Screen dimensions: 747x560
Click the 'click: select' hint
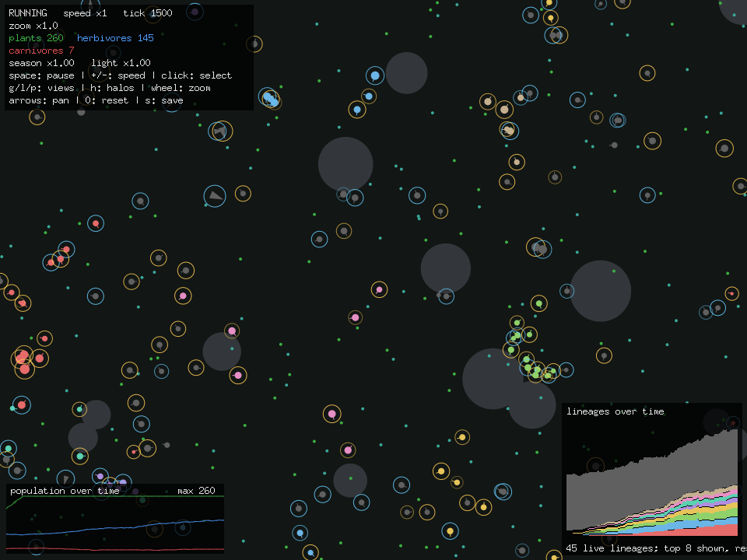coord(196,75)
